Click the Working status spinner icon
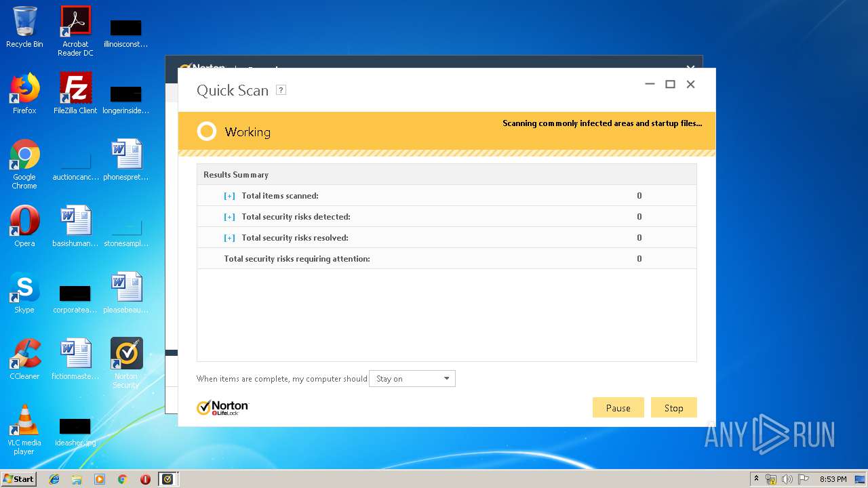This screenshot has width=868, height=488. (x=207, y=131)
